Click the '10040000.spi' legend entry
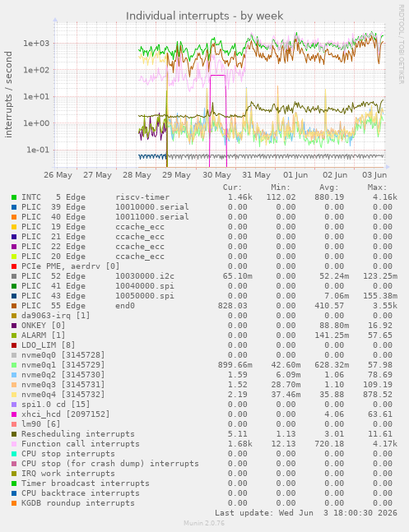The width and height of the screenshot is (409, 532). [145, 286]
